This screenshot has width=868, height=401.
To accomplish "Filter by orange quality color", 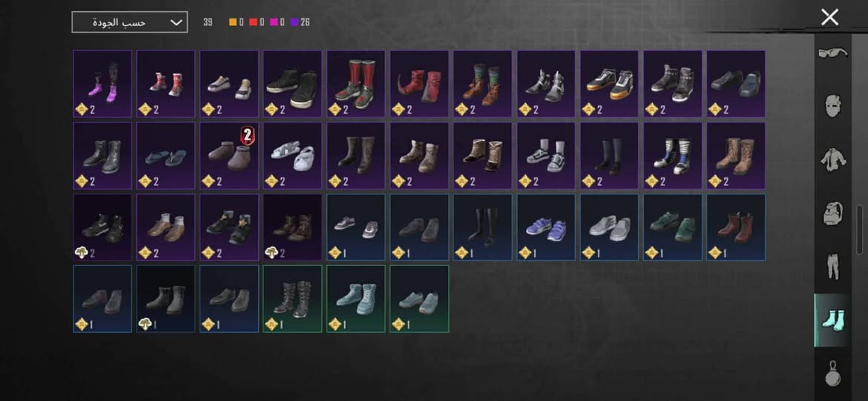I will pyautogui.click(x=237, y=22).
